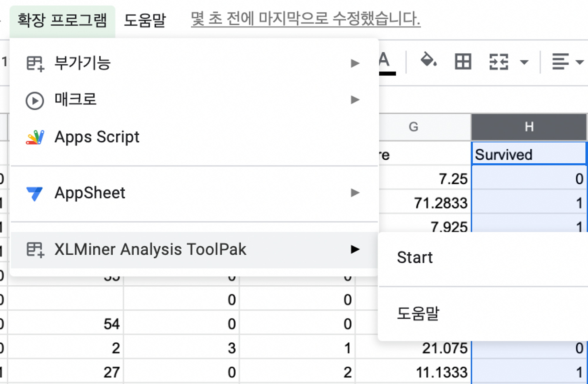Select XLMiner Analysis ToolPak menu item
The height and width of the screenshot is (384, 588).
tap(150, 249)
